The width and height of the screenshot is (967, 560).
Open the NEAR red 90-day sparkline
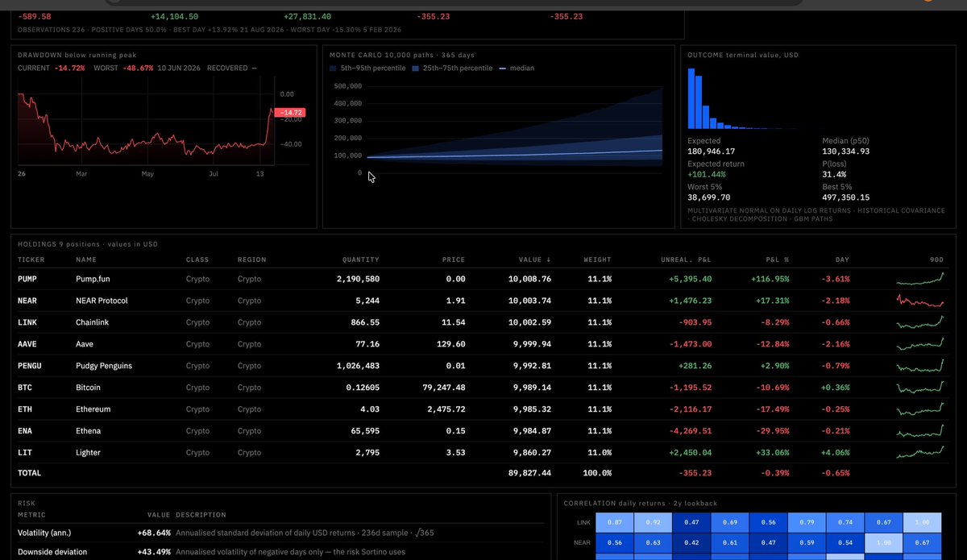tap(920, 301)
